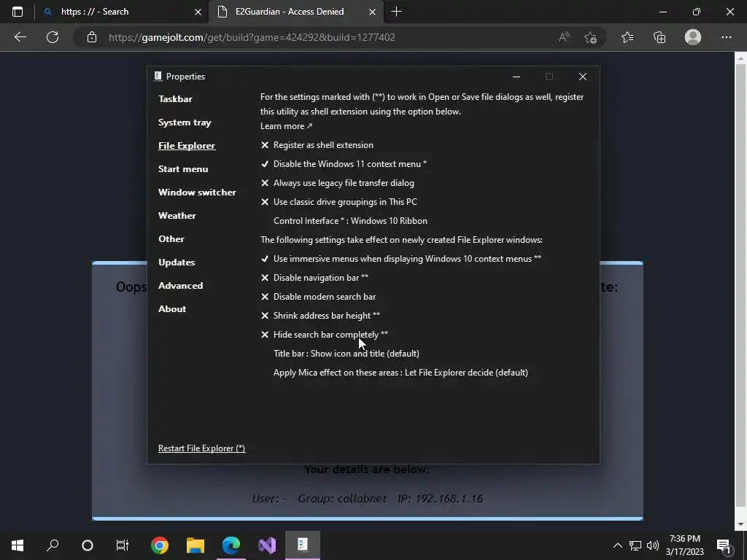The height and width of the screenshot is (560, 747).
Task: Open the Weather section
Action: 177,216
